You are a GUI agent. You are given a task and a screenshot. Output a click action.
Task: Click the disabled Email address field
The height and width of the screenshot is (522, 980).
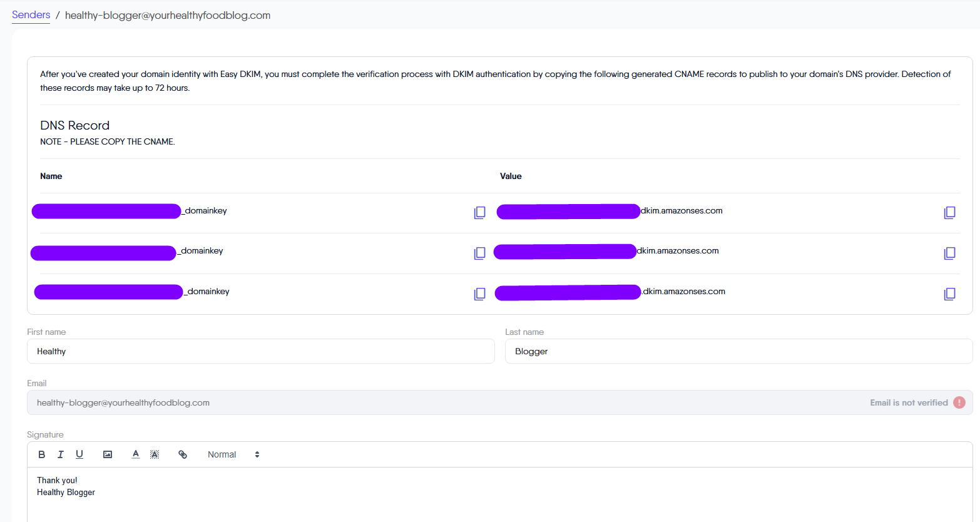pyautogui.click(x=438, y=402)
